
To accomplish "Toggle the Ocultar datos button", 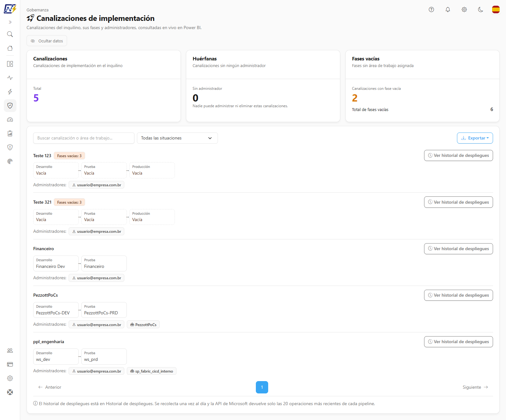I will pos(47,41).
